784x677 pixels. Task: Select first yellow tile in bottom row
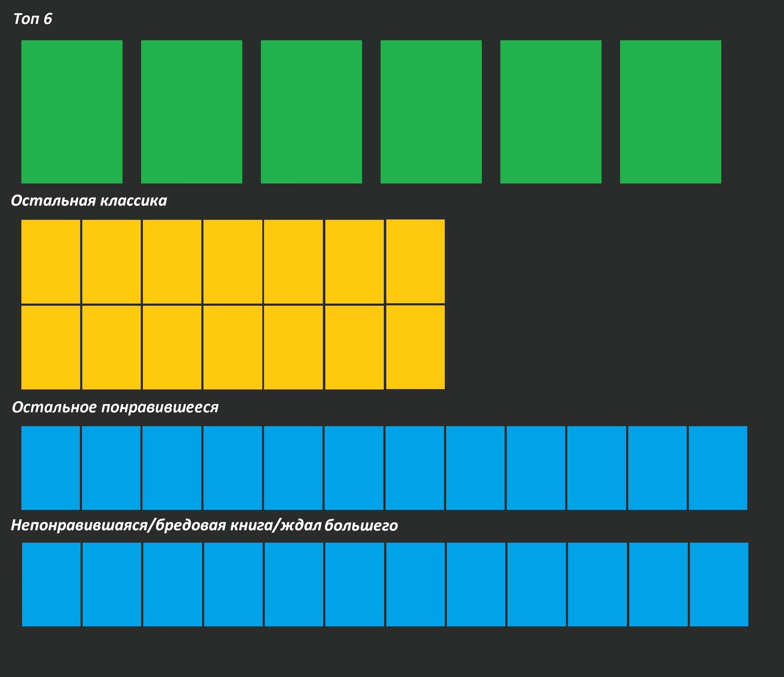pyautogui.click(x=51, y=347)
